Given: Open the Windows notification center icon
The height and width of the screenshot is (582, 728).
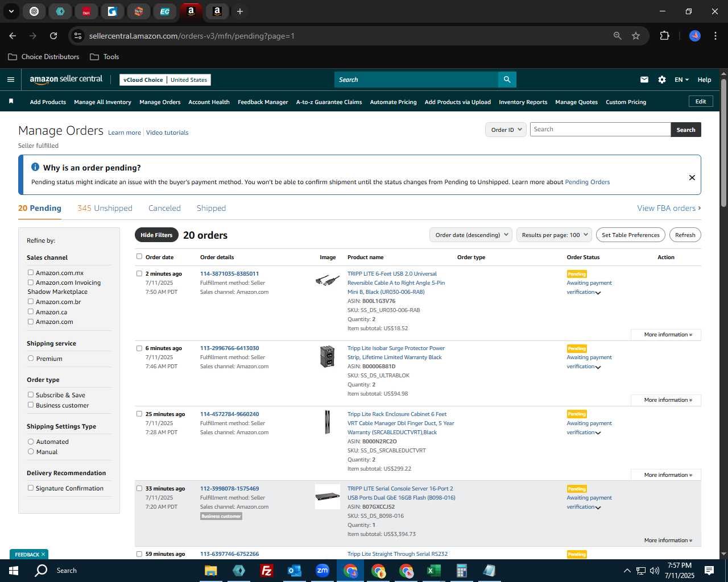Looking at the screenshot, I should 709,571.
